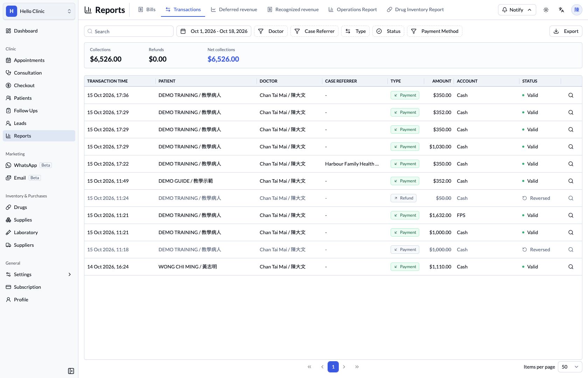Export the transactions report
Image resolution: width=588 pixels, height=378 pixels.
566,31
